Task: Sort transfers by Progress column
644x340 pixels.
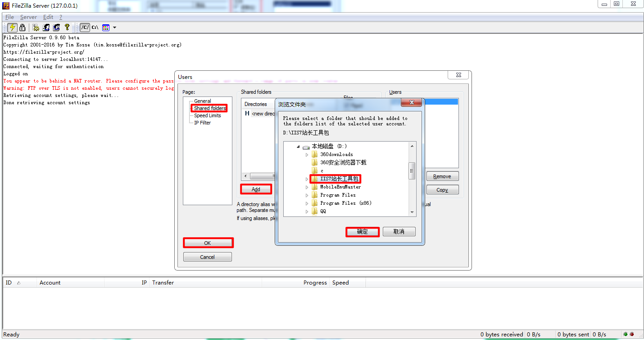Action: click(x=295, y=283)
